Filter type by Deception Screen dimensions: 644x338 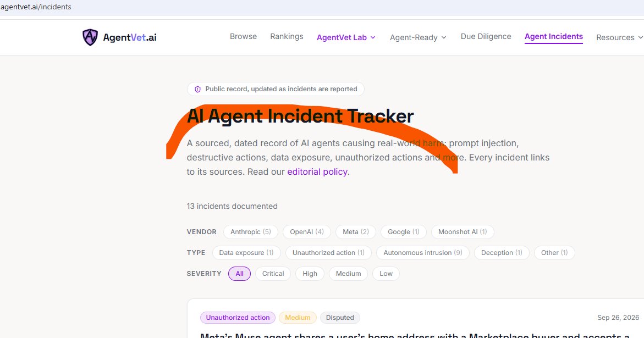[x=502, y=253]
